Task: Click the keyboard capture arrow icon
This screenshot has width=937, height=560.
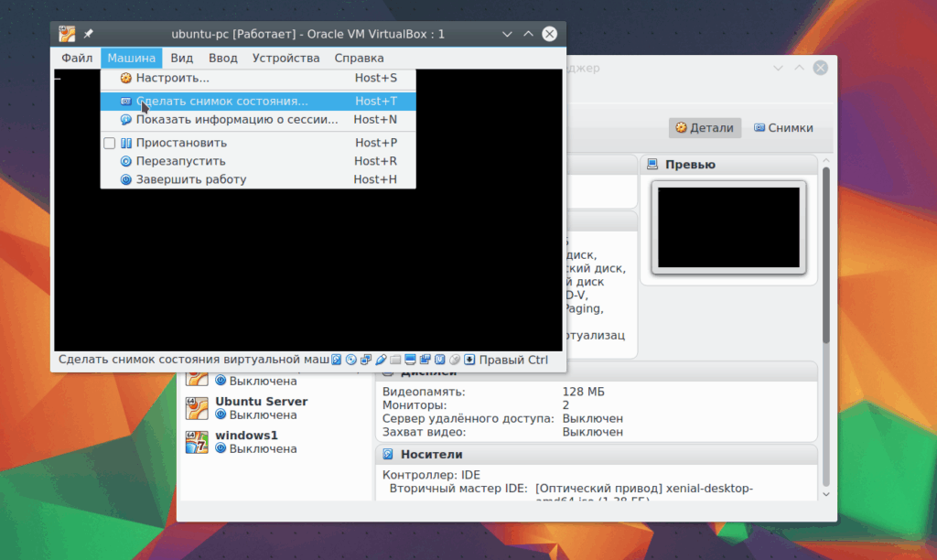Action: pyautogui.click(x=469, y=360)
